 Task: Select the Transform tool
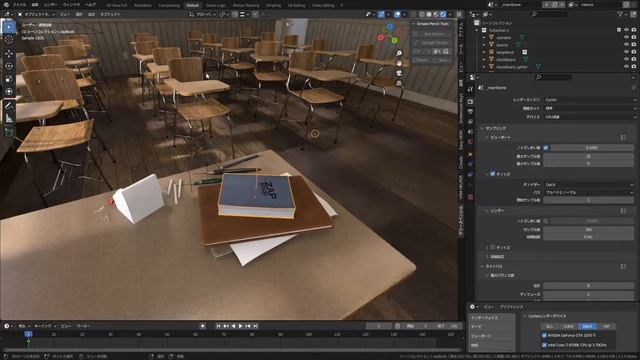tap(9, 91)
